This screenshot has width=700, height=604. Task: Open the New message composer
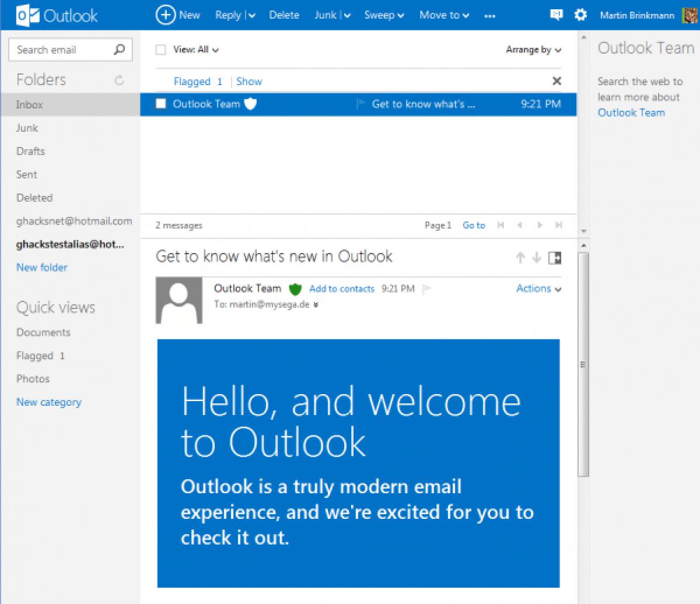pos(178,15)
